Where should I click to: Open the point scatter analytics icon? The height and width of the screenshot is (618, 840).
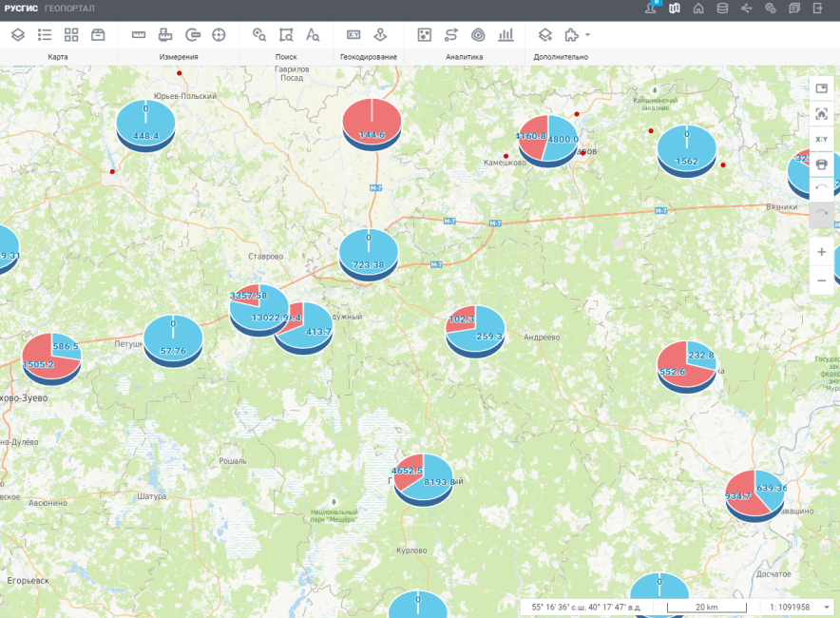425,35
